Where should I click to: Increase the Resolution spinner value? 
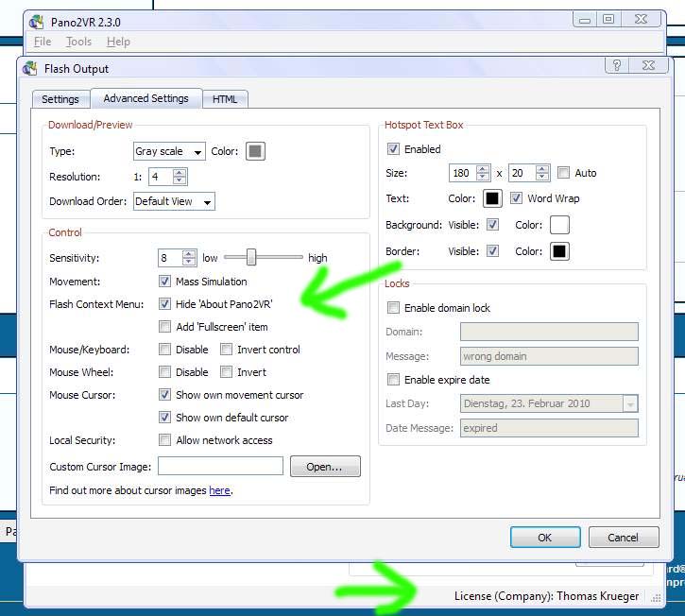coord(180,172)
